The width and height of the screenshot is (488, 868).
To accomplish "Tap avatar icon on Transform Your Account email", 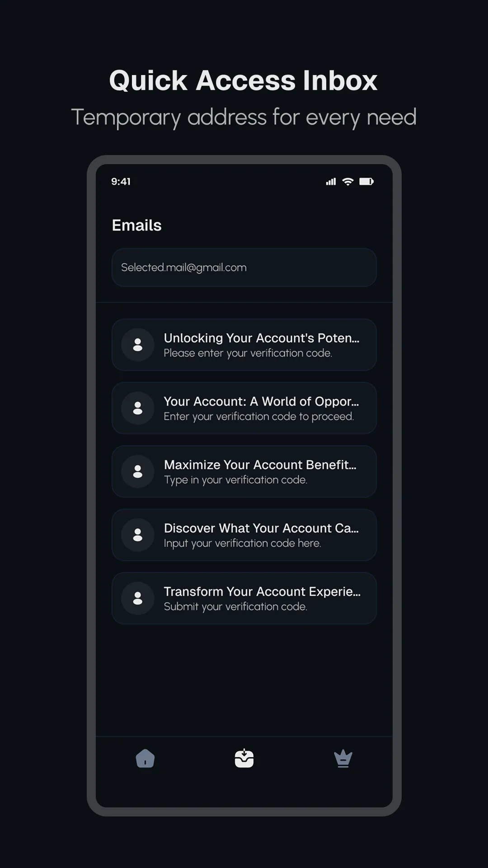I will (138, 598).
